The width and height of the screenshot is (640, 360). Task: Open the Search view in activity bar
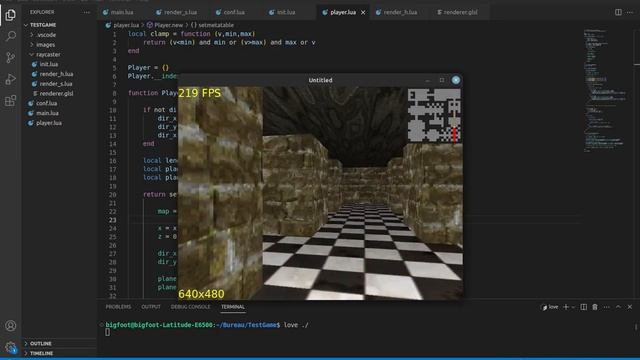(11, 36)
